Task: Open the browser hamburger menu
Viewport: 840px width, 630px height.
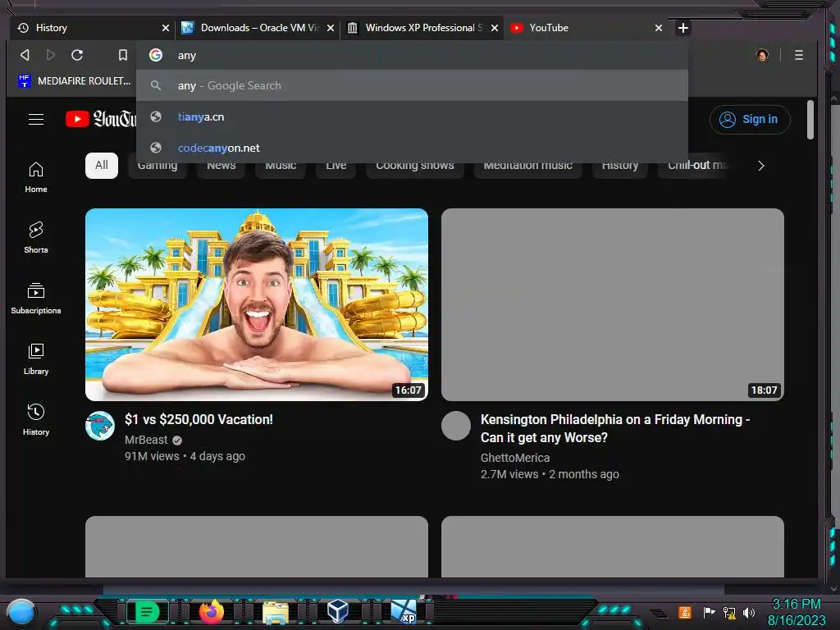Action: coord(799,55)
